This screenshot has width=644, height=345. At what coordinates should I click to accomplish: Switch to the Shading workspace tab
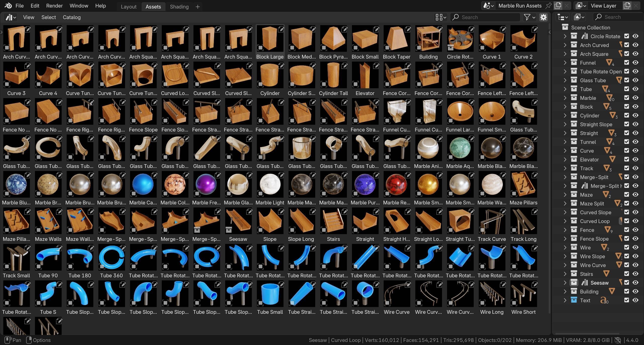point(179,7)
